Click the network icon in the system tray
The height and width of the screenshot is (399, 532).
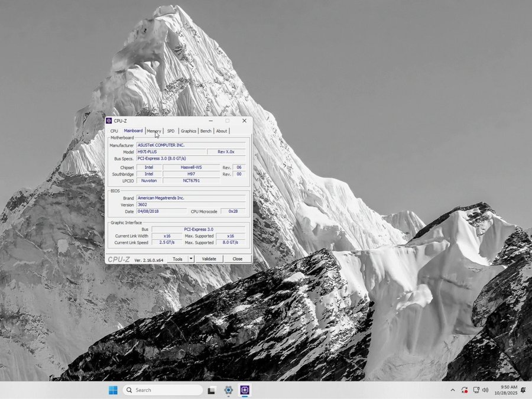point(476,390)
